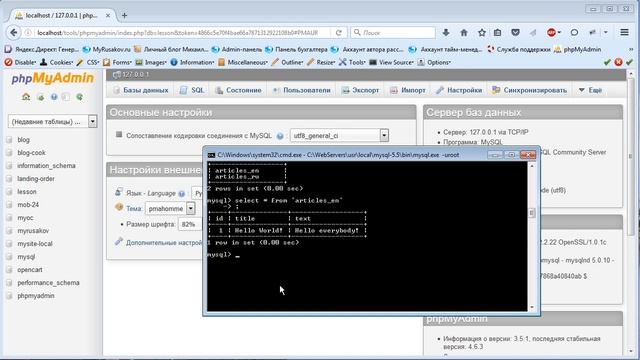Open the Firefox downloads arrow icon
Image resolution: width=640 pixels, height=360 pixels.
[446, 33]
